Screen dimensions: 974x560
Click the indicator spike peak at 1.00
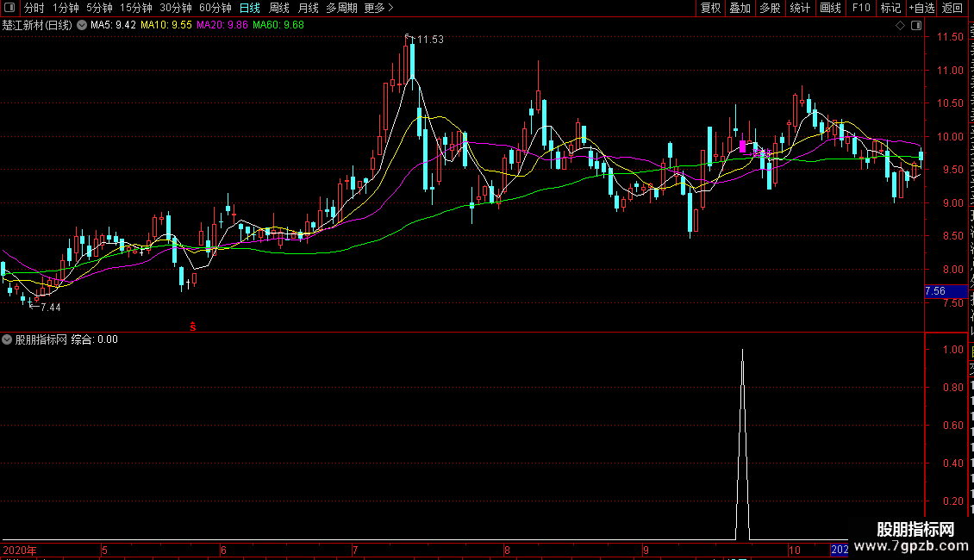[x=742, y=351]
